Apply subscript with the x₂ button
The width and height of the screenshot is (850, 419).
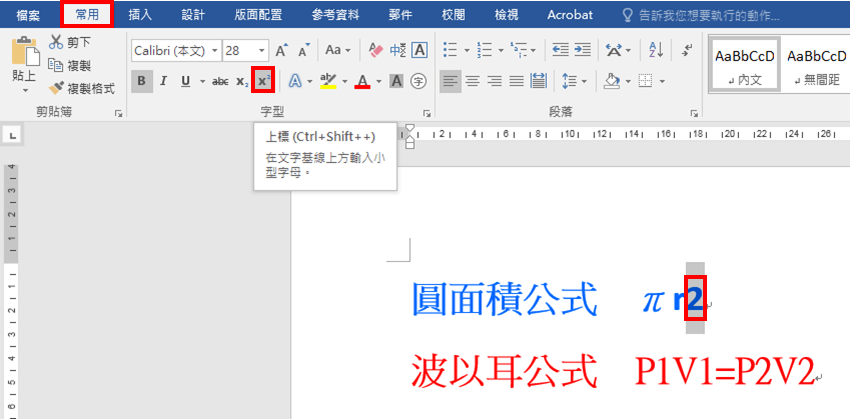tap(242, 81)
